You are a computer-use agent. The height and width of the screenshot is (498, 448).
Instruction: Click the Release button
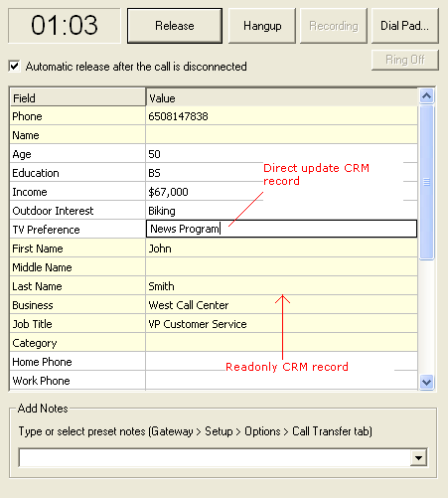tap(175, 26)
